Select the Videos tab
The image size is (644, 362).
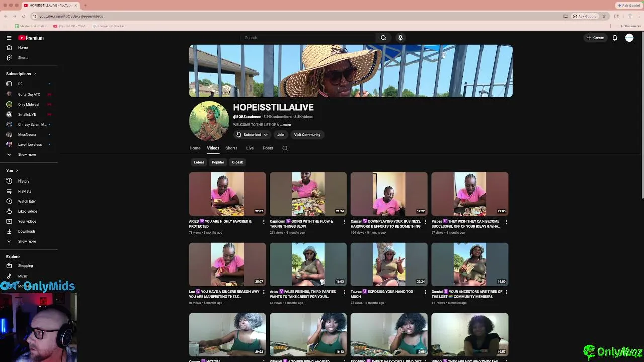213,148
